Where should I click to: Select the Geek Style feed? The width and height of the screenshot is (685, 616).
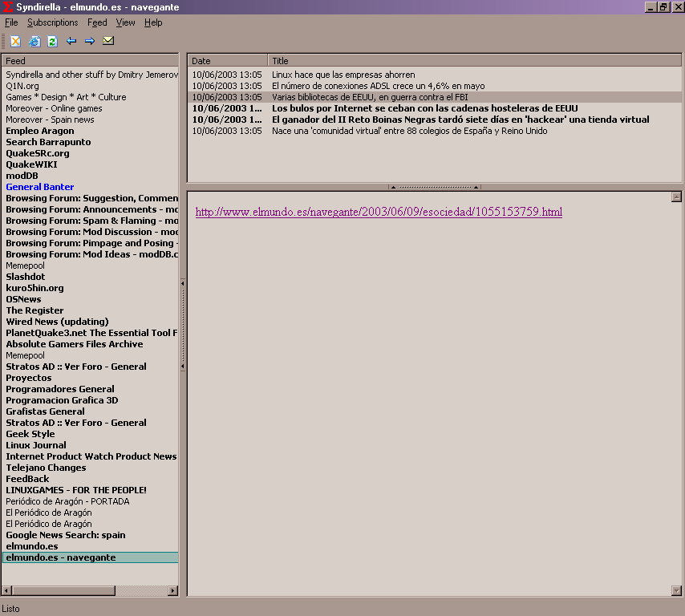pyautogui.click(x=91, y=434)
